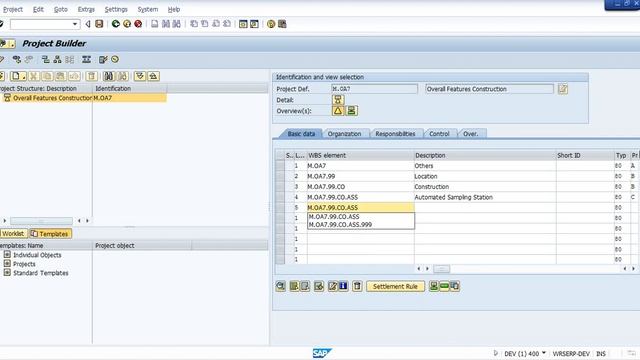Click the Expand subtree icon in structure toolbar
Viewport: 640px width, 360px height.
click(140, 76)
